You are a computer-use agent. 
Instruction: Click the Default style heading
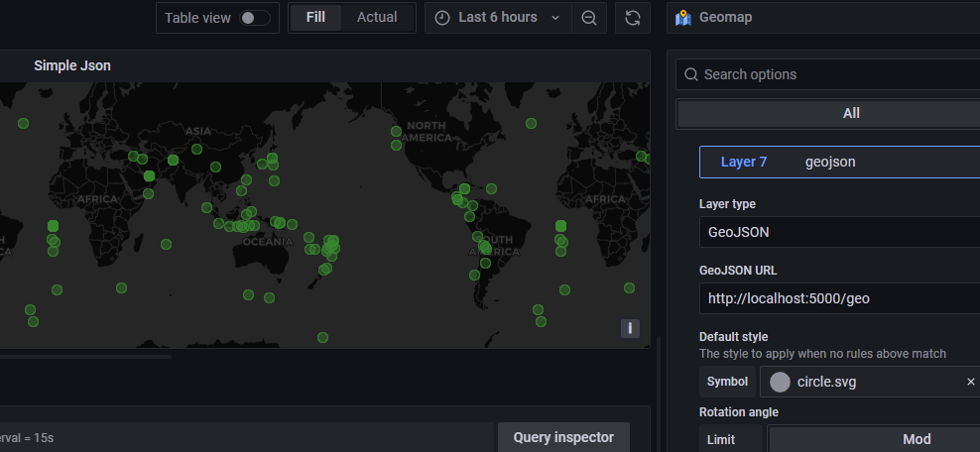pos(733,336)
